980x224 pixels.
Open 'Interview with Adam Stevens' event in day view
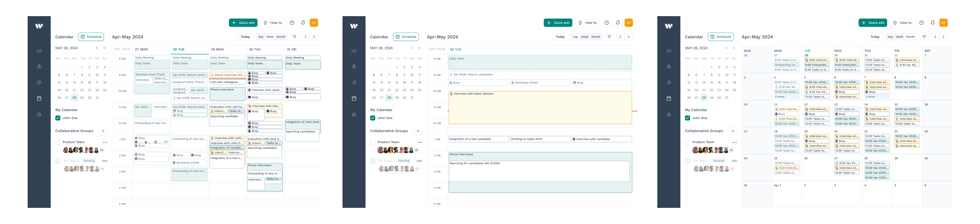tap(540, 108)
